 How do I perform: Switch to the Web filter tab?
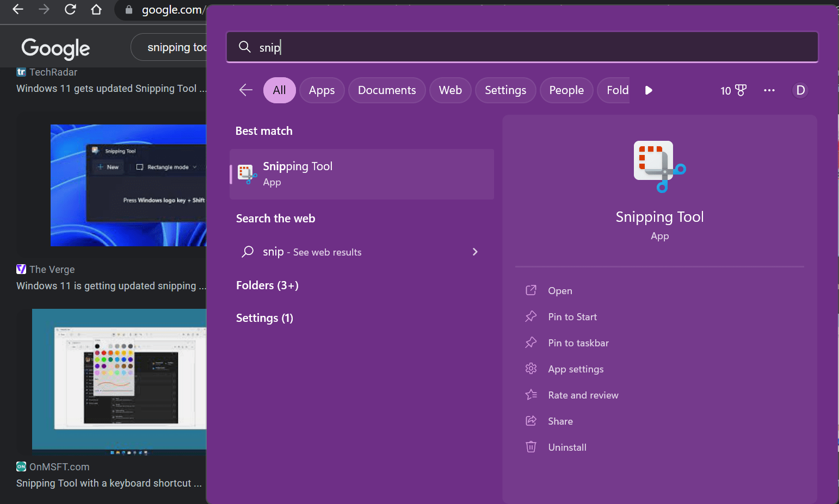[x=451, y=90]
